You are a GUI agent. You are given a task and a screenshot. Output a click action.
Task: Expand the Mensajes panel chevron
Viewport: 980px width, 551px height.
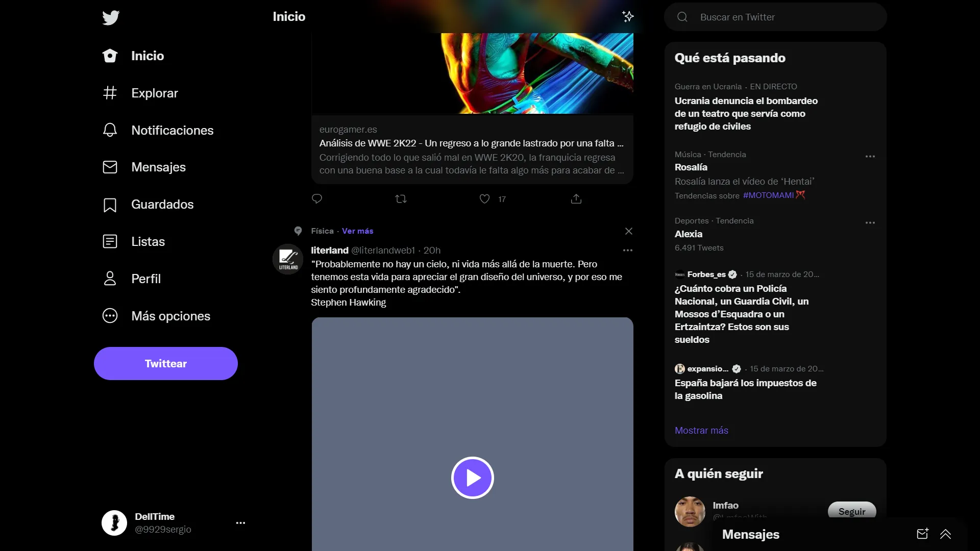coord(946,534)
